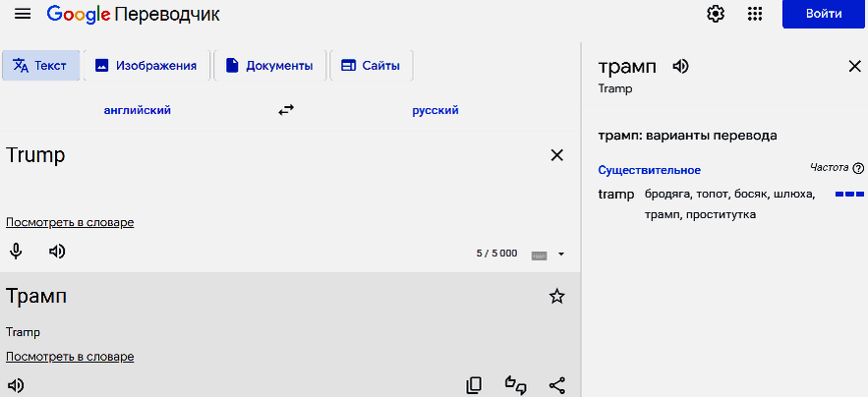Click the tramp frequency indicator bars
This screenshot has height=397, width=868.
coord(849,194)
